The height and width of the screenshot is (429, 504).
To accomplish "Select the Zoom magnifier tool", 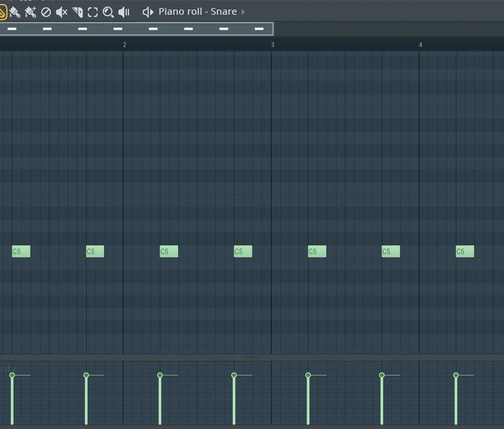I will coord(108,12).
